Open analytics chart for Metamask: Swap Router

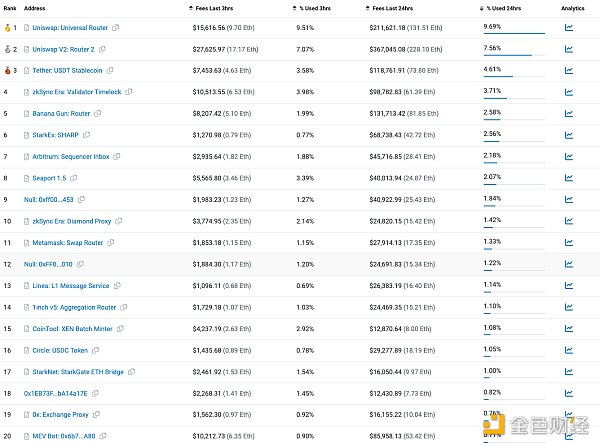[569, 243]
